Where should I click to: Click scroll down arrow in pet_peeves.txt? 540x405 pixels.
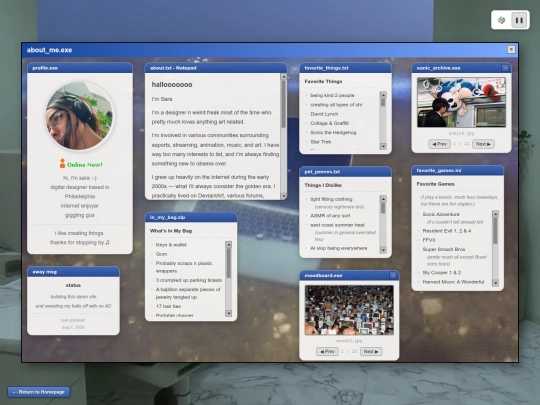[x=383, y=250]
